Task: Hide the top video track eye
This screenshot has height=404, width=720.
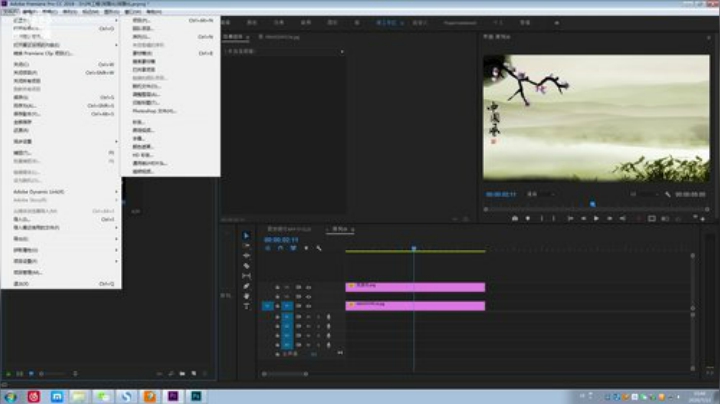Action: coord(309,287)
